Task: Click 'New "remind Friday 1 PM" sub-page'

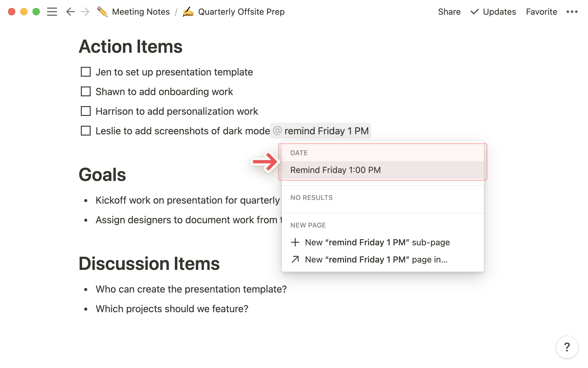Action: point(377,242)
